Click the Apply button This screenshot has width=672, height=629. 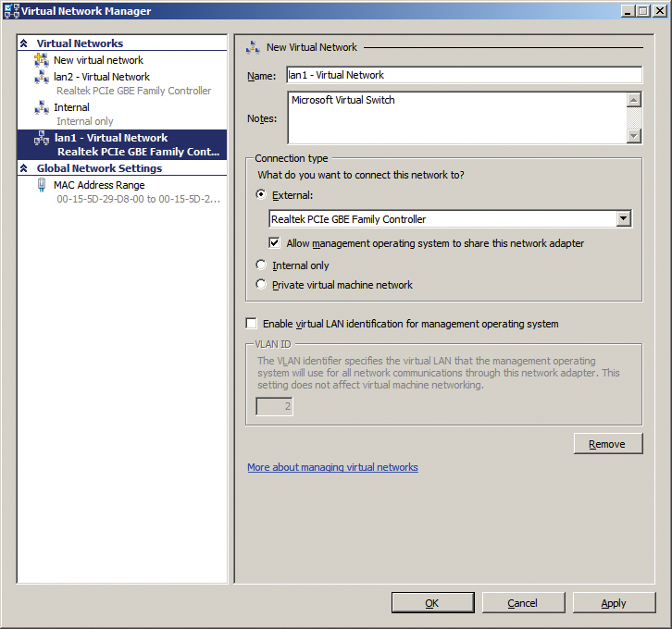614,603
